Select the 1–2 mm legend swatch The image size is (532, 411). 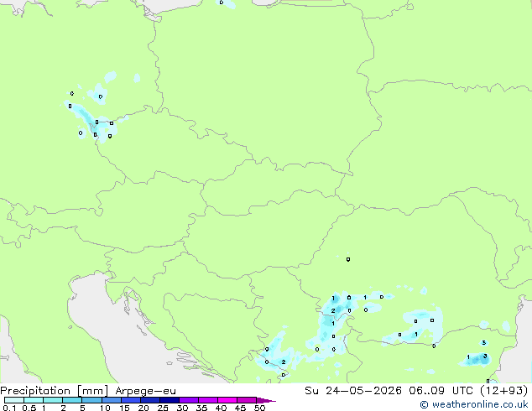tap(53, 400)
